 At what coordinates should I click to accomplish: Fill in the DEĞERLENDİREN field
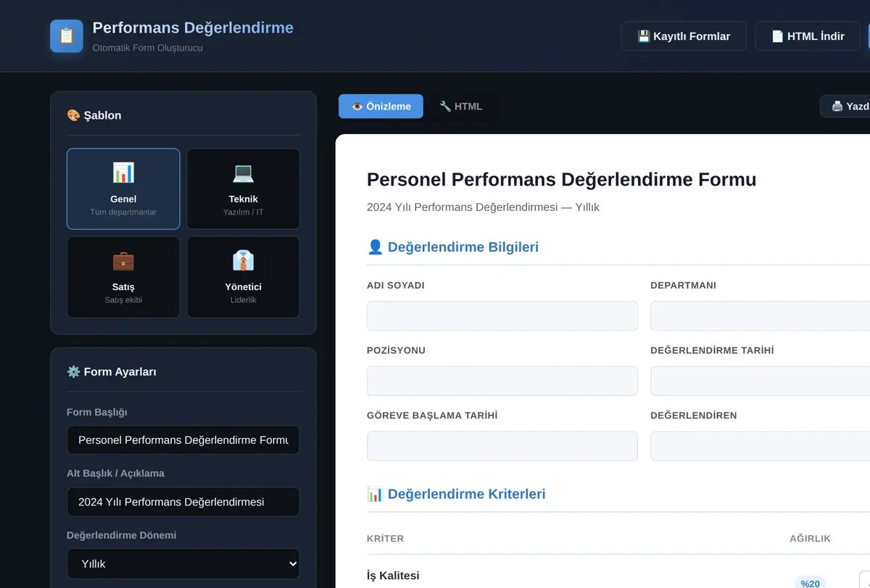760,447
